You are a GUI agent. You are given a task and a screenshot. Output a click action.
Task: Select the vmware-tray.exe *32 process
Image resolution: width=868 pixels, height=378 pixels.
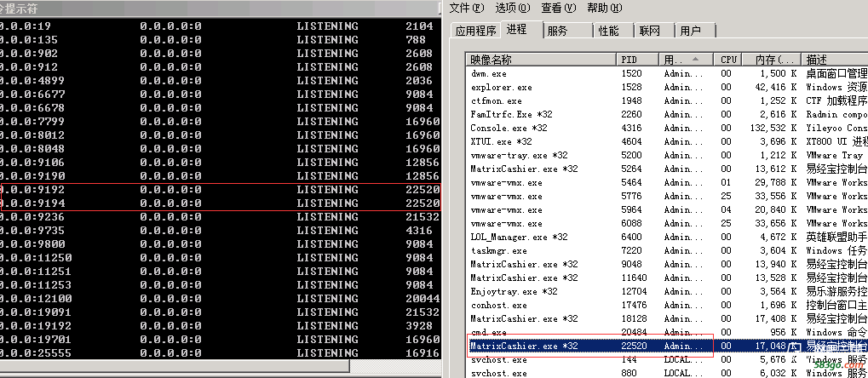[667, 156]
